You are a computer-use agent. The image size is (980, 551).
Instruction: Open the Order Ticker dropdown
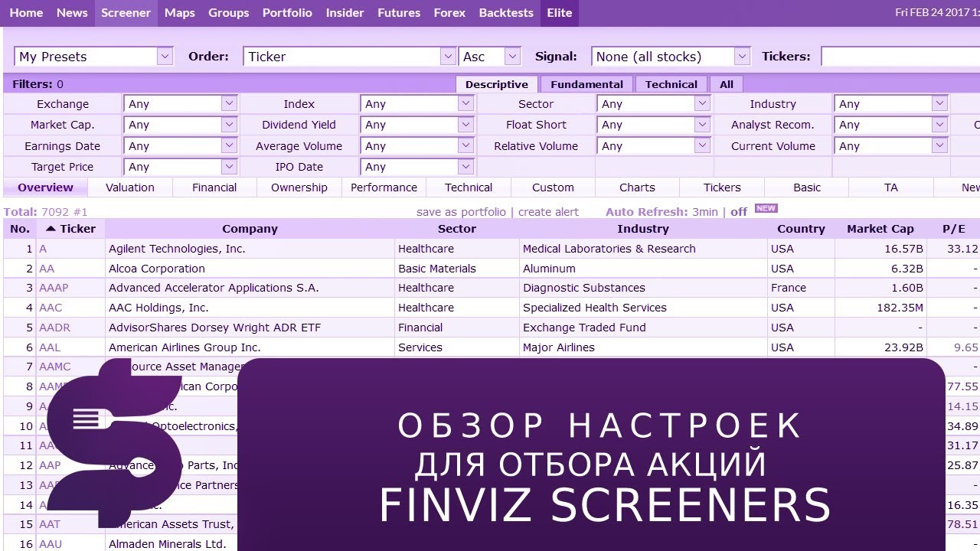click(x=350, y=57)
